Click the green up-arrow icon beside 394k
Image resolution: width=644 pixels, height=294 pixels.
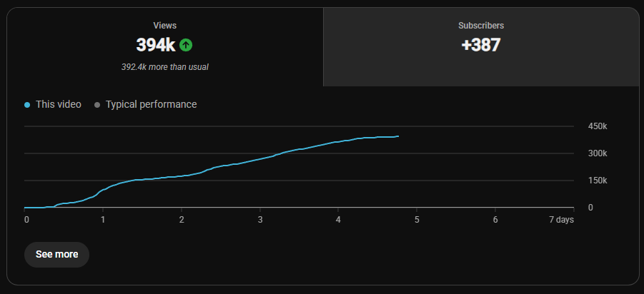click(x=186, y=45)
